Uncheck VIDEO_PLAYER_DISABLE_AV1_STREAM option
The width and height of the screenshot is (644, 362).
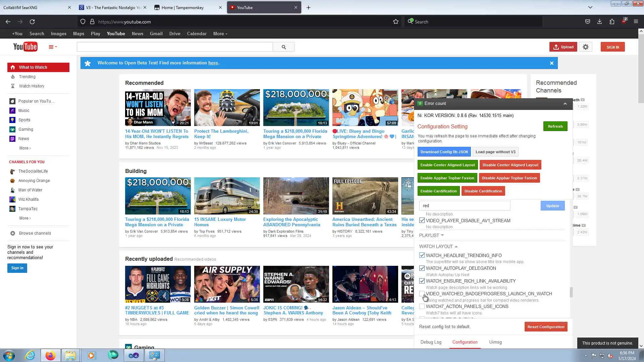pyautogui.click(x=422, y=221)
